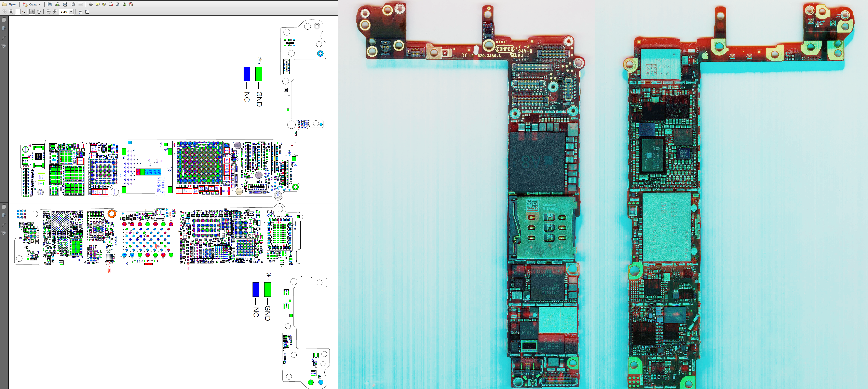Image resolution: width=868 pixels, height=389 pixels.
Task: Zoom out with minus button
Action: 48,12
